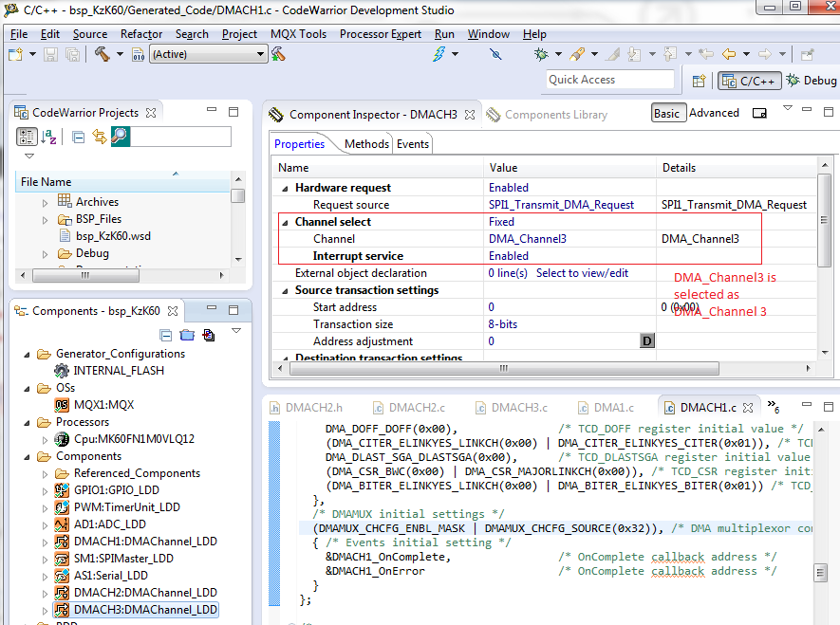Click the Generate Processor Expert Code icon
The height and width of the screenshot is (625, 840).
click(x=207, y=335)
